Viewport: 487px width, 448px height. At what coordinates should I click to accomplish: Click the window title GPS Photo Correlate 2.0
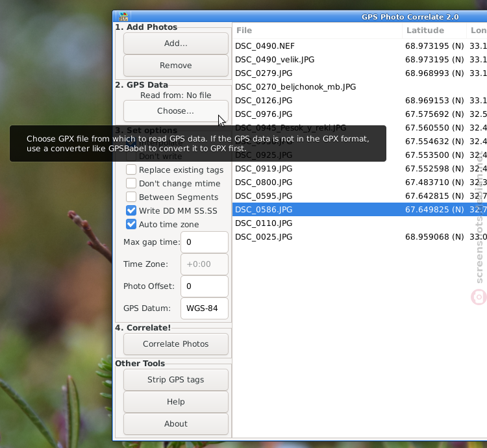coord(410,17)
